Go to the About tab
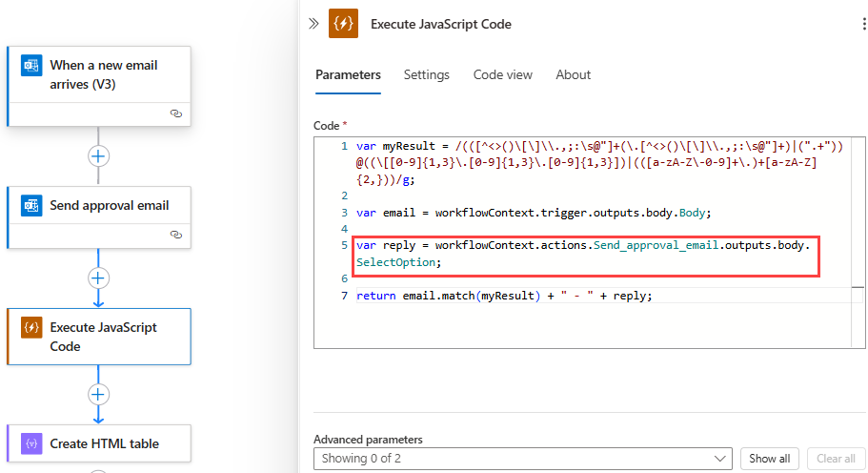868x473 pixels. 573,74
